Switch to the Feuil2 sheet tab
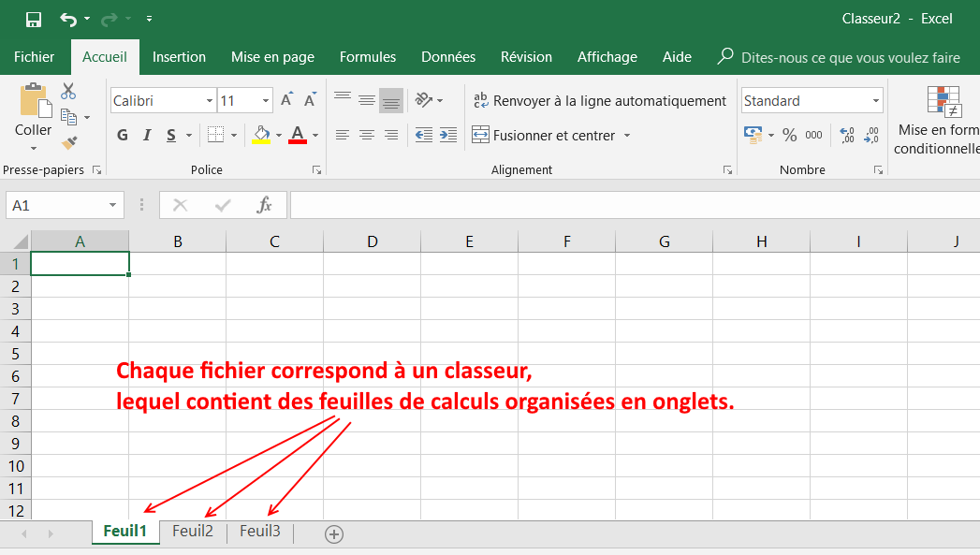980x555 pixels. (193, 532)
